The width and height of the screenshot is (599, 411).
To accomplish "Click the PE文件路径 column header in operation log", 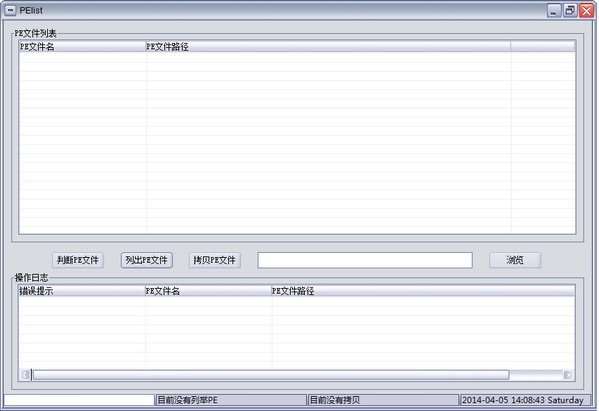I will pos(423,291).
